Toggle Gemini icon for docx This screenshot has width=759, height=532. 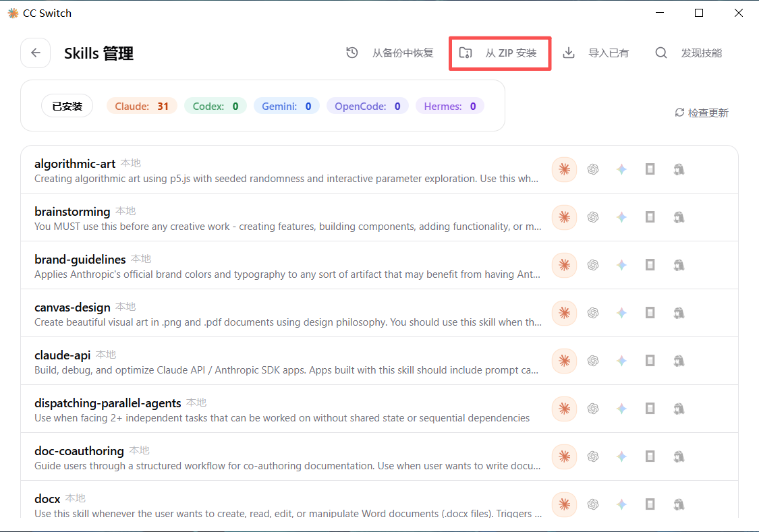tap(621, 504)
